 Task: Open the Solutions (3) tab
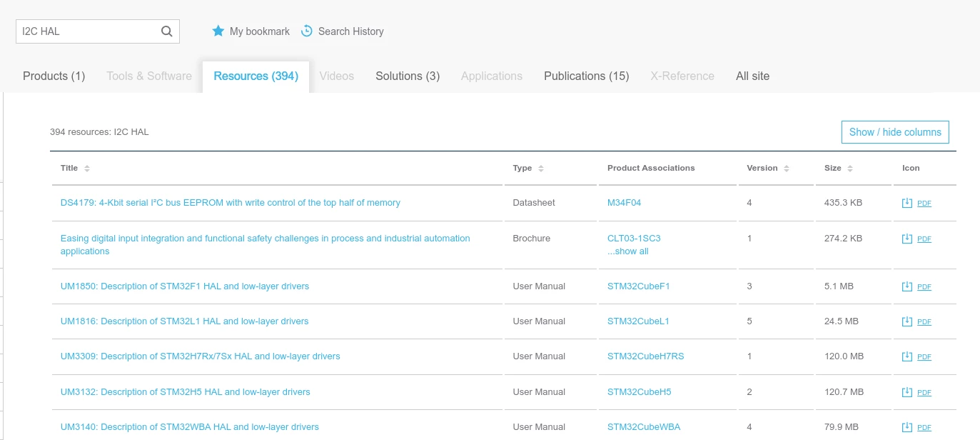pos(408,76)
